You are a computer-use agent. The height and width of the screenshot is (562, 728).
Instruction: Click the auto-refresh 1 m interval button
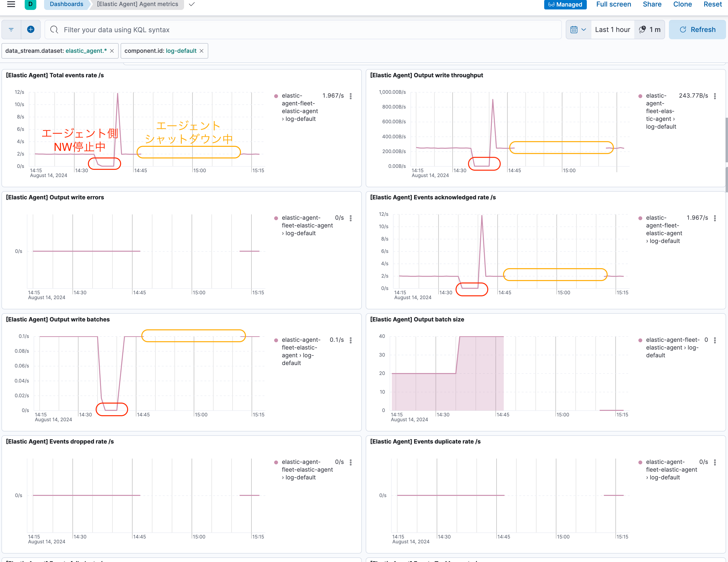(650, 30)
